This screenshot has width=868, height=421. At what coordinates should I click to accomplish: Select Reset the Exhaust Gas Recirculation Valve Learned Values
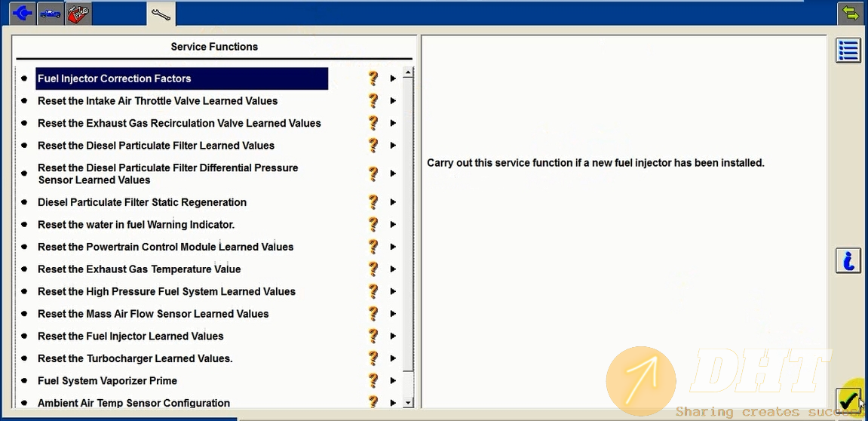tap(179, 123)
